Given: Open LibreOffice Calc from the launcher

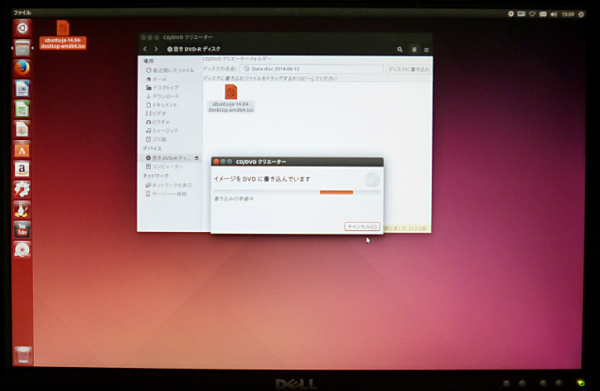Looking at the screenshot, I should [x=22, y=109].
